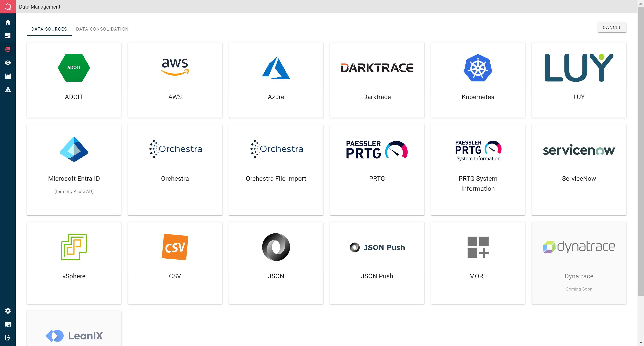The height and width of the screenshot is (346, 644).
Task: Click the scrollbar down arrow
Action: point(641,342)
